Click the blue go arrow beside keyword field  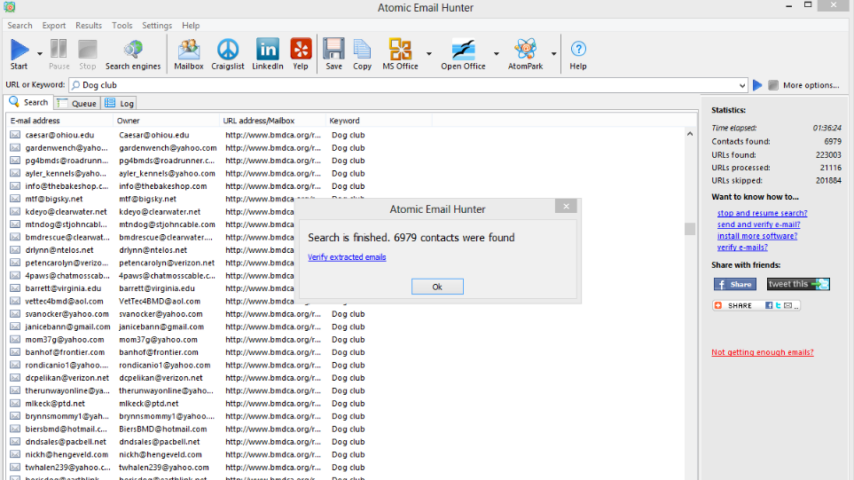coord(757,85)
